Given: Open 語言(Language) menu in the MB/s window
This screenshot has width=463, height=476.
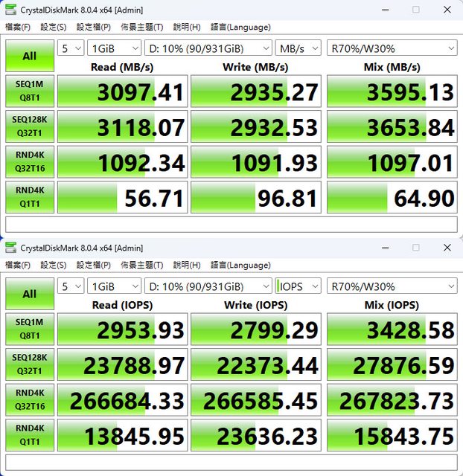Looking at the screenshot, I should tap(240, 27).
